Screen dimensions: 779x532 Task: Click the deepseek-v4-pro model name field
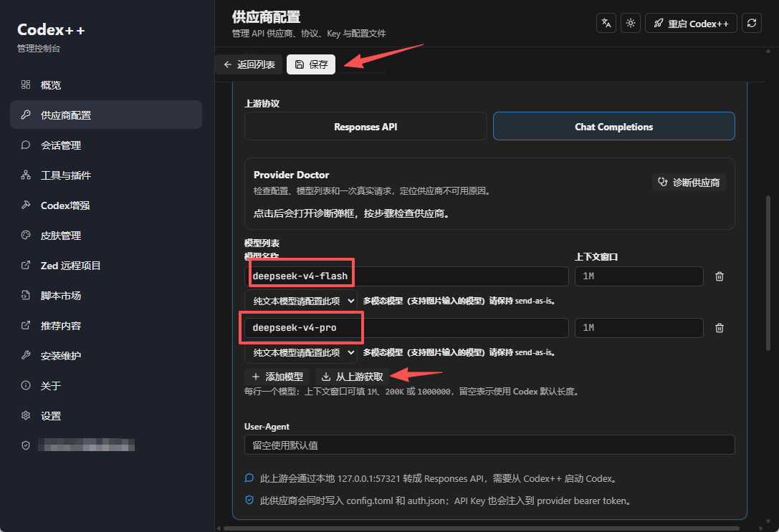click(406, 328)
